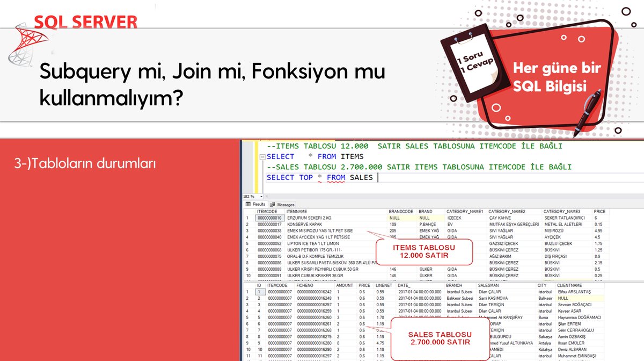Screen dimensions: 644x361
Task: Select the FICHENO column header
Action: (305, 286)
